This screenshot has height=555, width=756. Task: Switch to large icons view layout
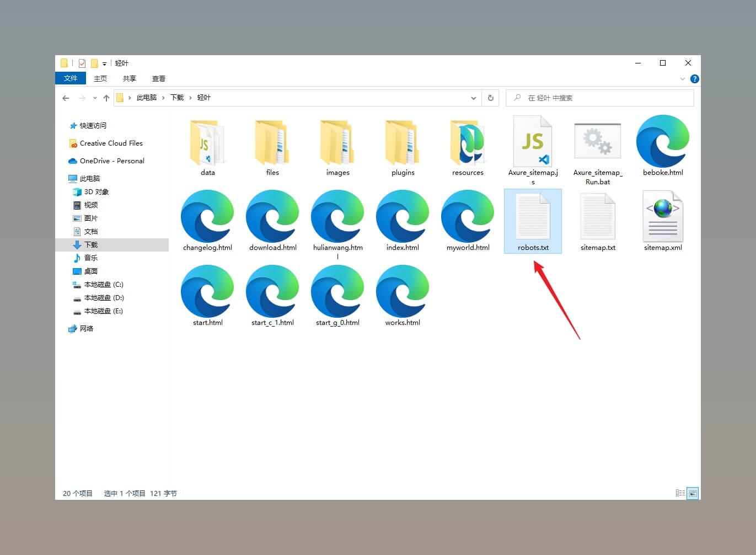pos(693,493)
